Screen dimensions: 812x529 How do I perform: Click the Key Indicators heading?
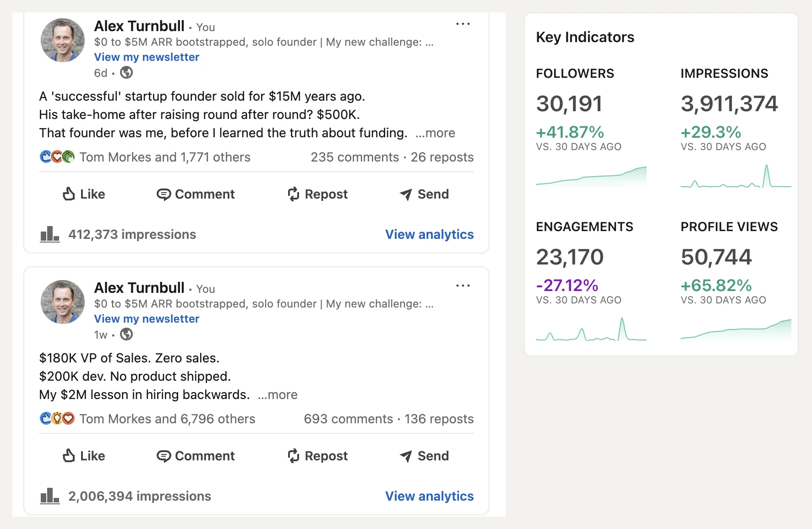[x=585, y=37]
